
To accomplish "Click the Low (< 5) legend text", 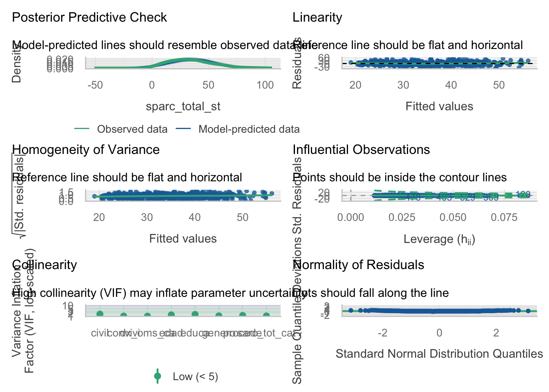I will coord(195,376).
